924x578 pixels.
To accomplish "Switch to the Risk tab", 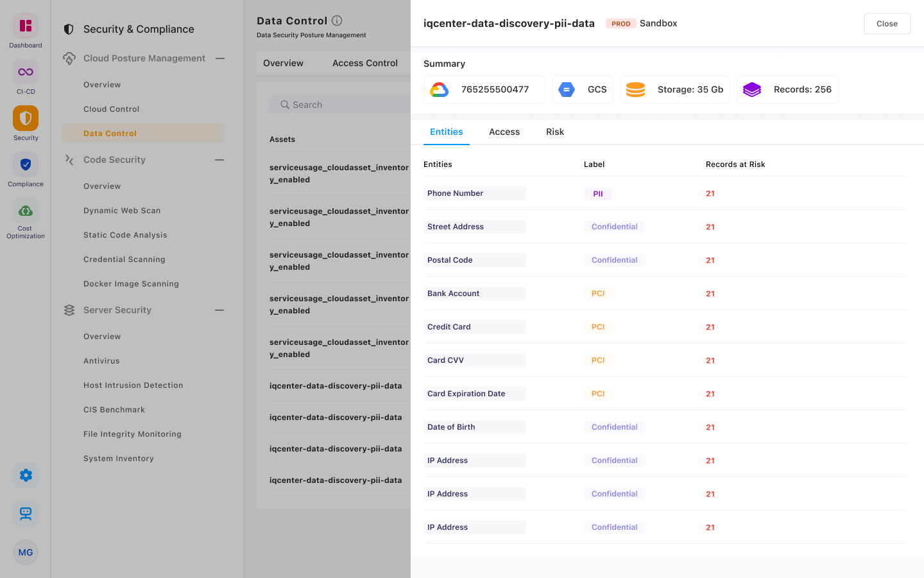I will pyautogui.click(x=555, y=132).
